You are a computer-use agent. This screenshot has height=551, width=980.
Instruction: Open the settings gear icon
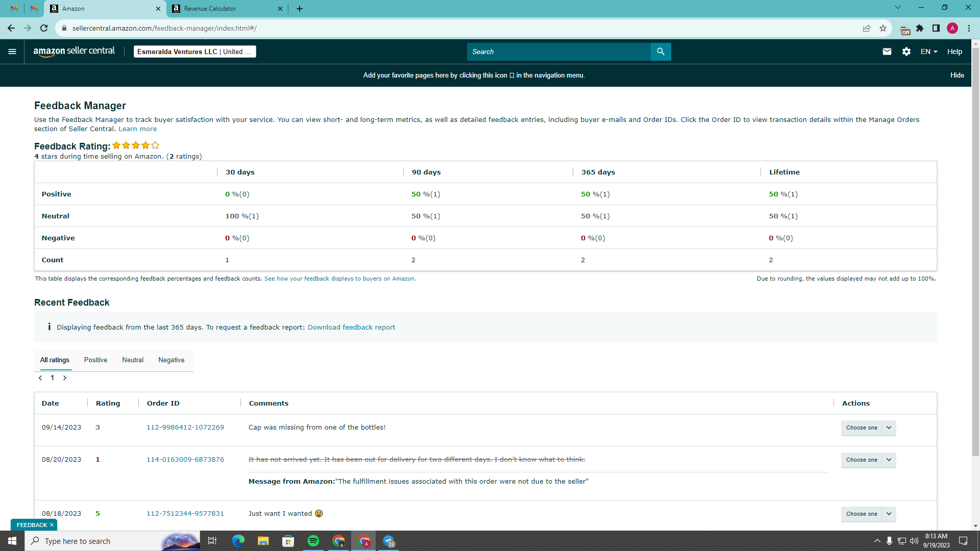906,52
